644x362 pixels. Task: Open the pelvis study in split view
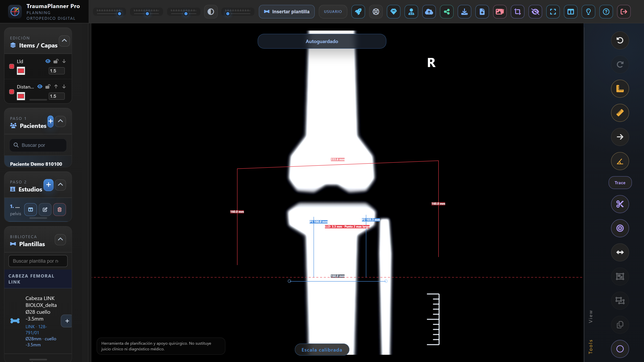click(x=31, y=210)
